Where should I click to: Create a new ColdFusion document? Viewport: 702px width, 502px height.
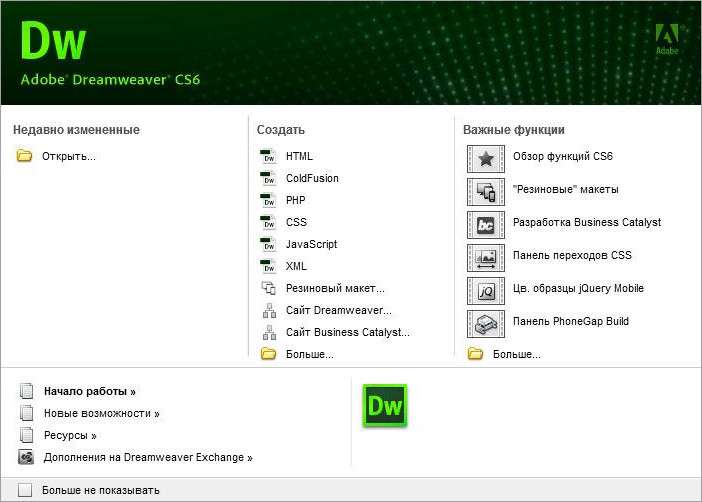[x=312, y=178]
